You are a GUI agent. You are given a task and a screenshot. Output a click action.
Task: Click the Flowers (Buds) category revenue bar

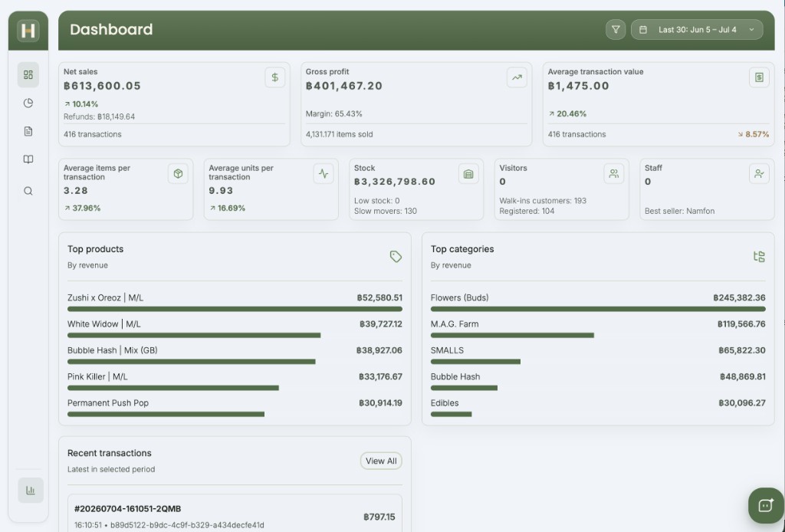pyautogui.click(x=598, y=309)
